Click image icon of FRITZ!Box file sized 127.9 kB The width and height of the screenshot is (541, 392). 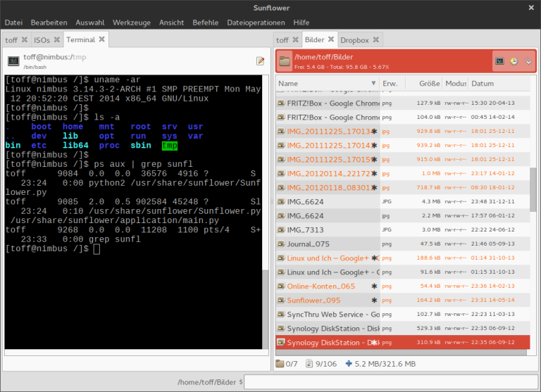pyautogui.click(x=281, y=103)
